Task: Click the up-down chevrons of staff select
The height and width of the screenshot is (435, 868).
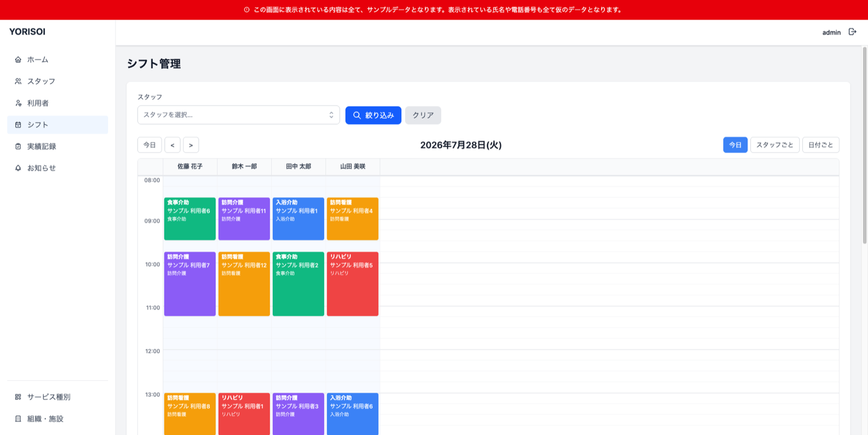Action: [x=331, y=115]
